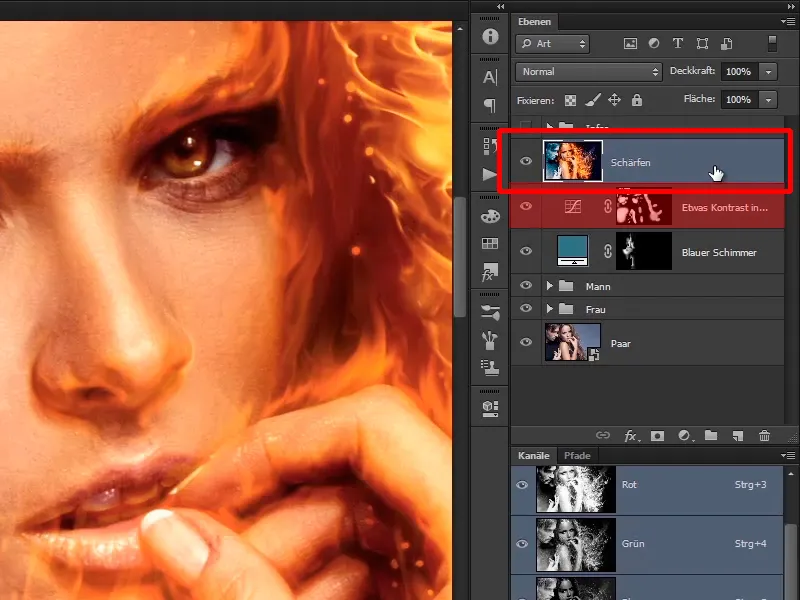Select the Ebenen tab
800x600 pixels.
534,22
